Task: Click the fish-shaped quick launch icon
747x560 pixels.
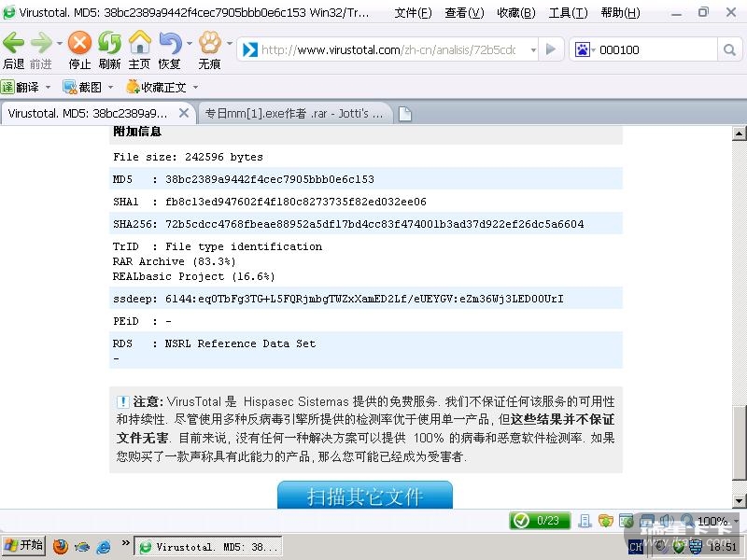Action: click(x=82, y=546)
